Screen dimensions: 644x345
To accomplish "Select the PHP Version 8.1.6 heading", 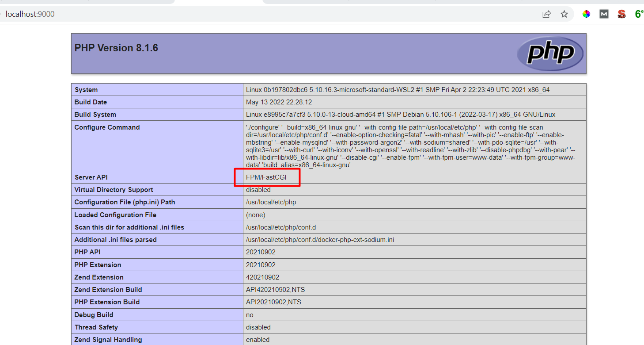I will (116, 48).
